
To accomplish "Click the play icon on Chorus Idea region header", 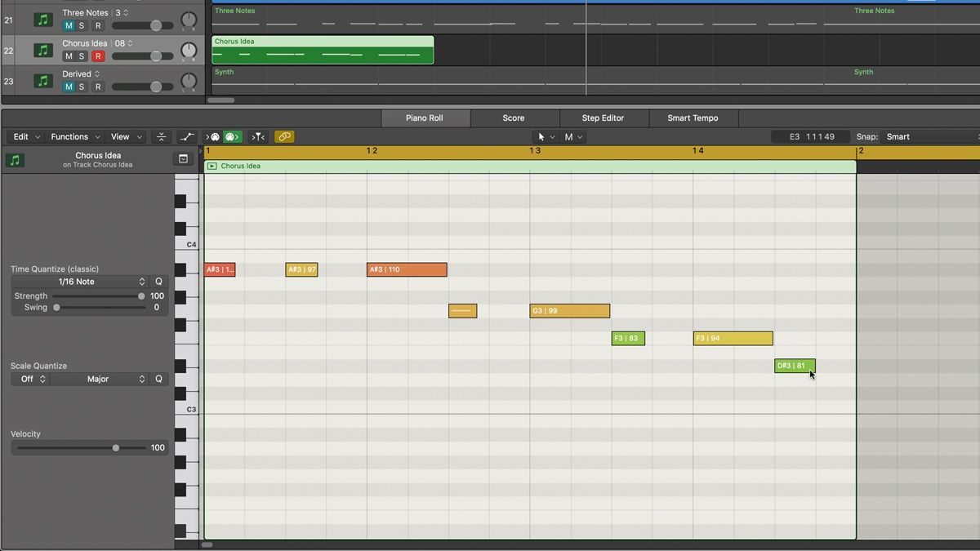I will pos(213,166).
